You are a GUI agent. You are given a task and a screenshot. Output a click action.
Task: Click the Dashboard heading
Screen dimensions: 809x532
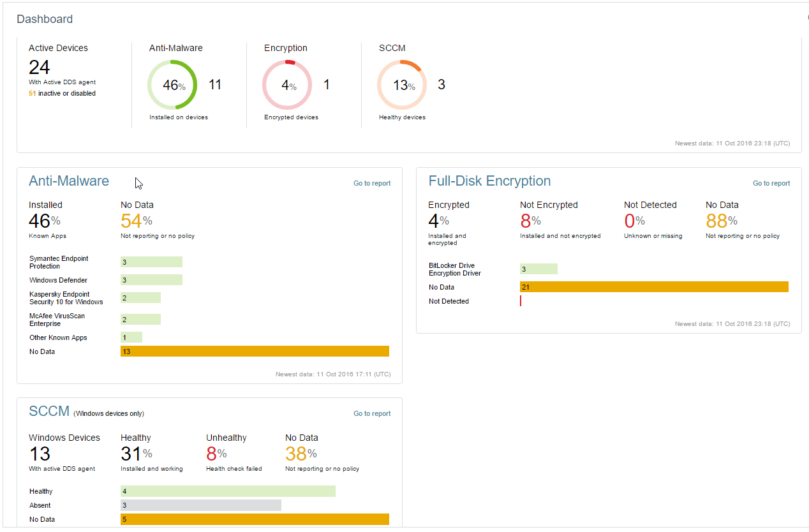[45, 19]
